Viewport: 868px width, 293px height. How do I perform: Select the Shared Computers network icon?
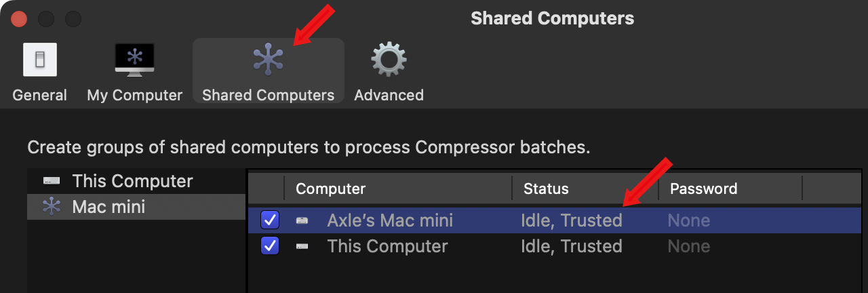pyautogui.click(x=268, y=60)
